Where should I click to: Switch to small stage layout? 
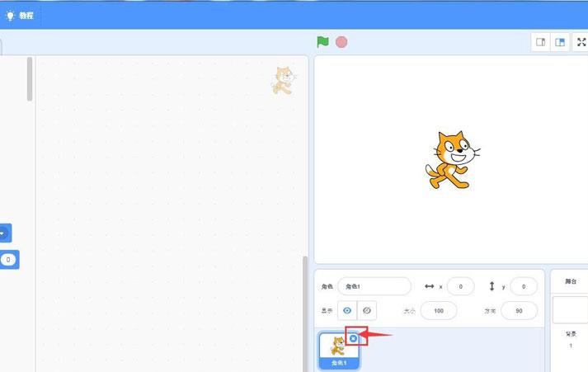click(541, 42)
